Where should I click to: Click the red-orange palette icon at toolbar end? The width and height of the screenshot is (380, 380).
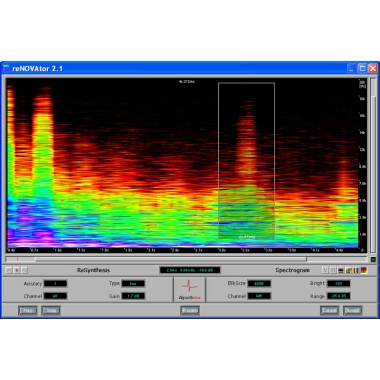click(x=364, y=270)
